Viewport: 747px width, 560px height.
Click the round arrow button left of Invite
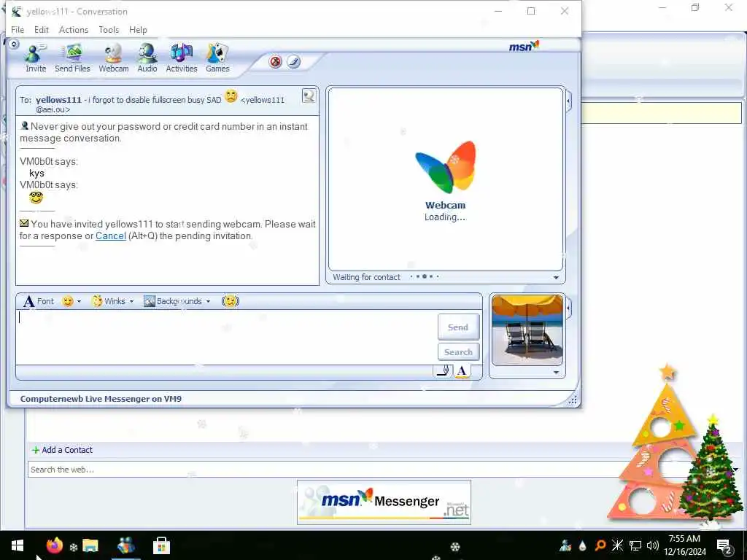(14, 44)
